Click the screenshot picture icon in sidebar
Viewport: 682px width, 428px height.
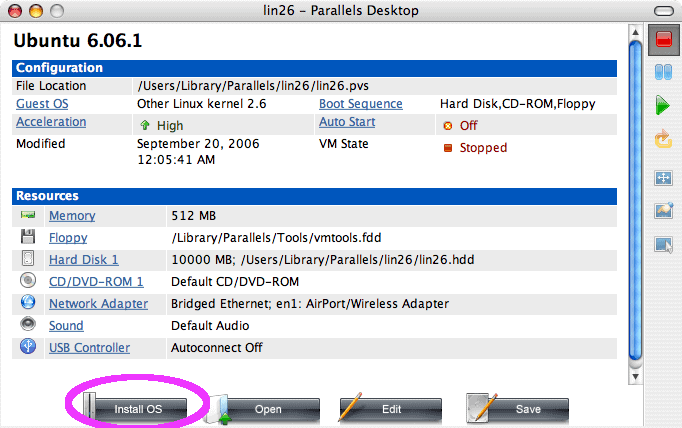point(662,211)
